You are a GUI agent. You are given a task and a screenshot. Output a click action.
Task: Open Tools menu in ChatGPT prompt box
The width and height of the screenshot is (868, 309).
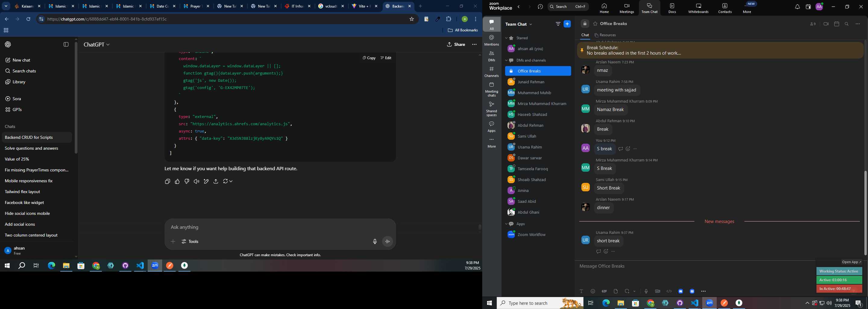tap(190, 241)
